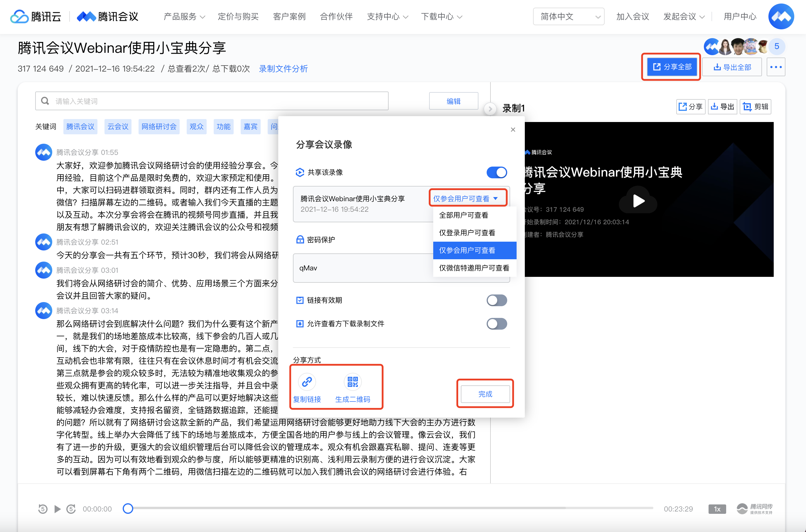
Task: Close the share recording dialog
Action: pos(513,130)
